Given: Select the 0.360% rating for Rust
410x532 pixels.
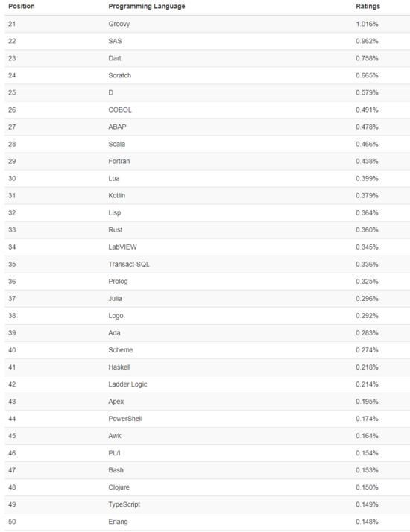Looking at the screenshot, I should pos(367,229).
